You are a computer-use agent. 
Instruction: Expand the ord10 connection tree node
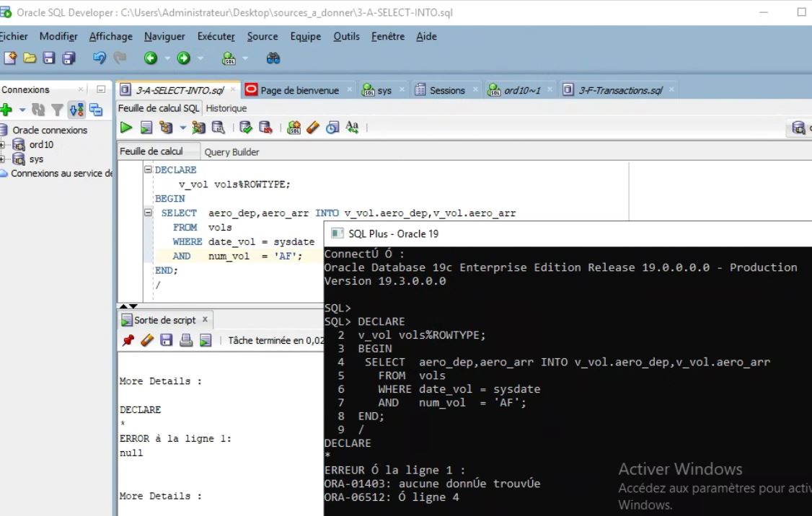(x=3, y=144)
